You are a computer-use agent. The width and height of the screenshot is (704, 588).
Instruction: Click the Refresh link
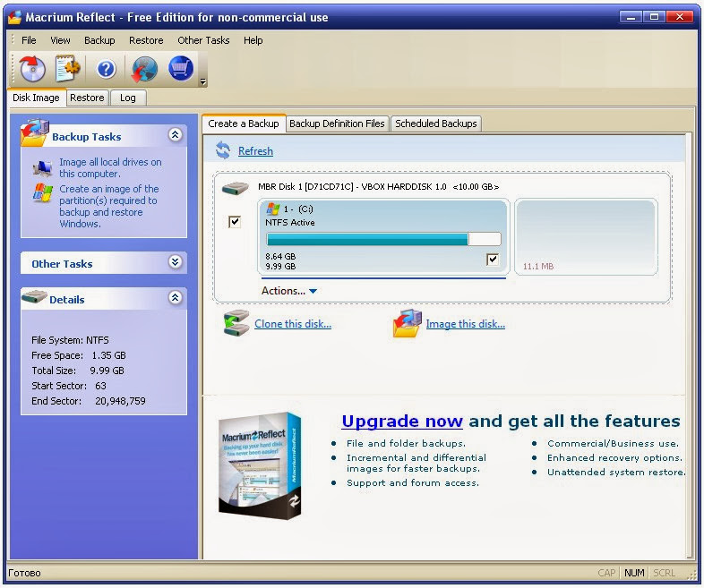point(255,151)
